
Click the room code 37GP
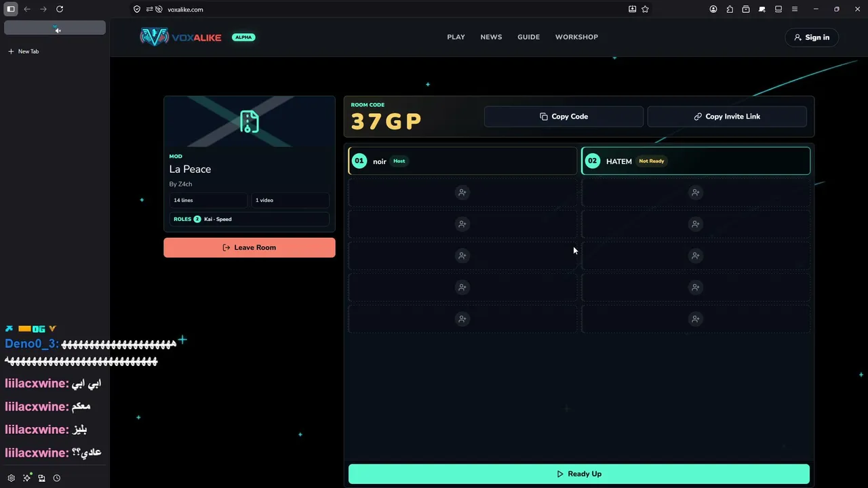386,121
